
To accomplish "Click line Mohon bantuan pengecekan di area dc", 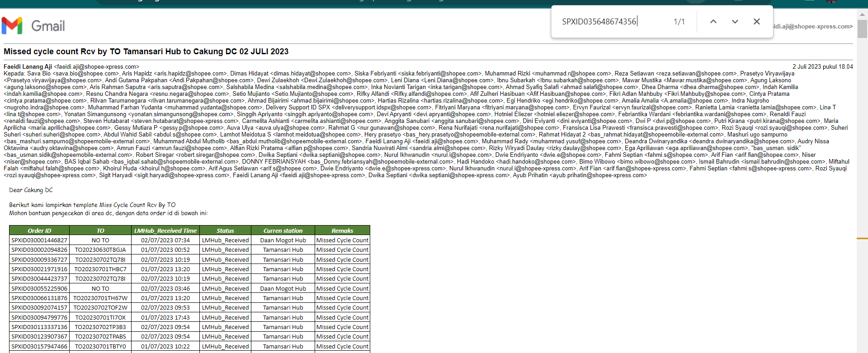I will pos(108,213).
